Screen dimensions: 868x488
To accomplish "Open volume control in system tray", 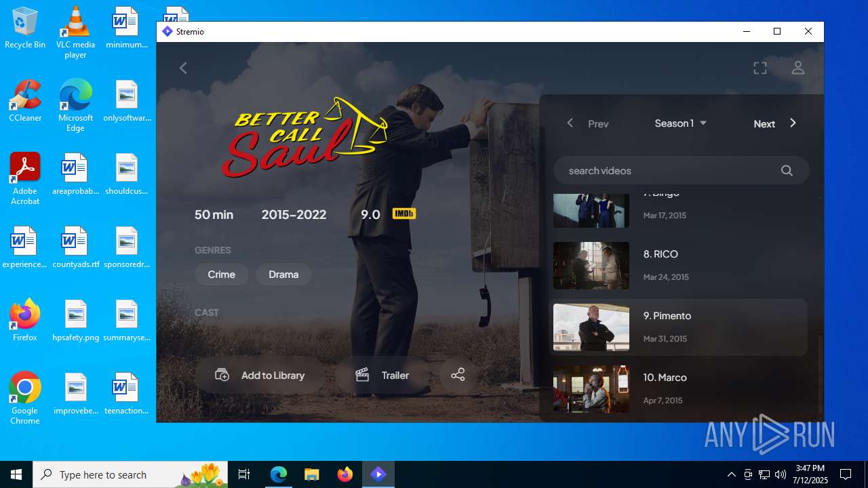I will [x=781, y=474].
